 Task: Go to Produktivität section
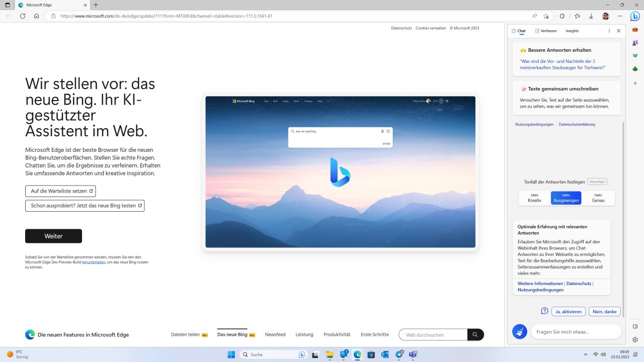pyautogui.click(x=337, y=334)
